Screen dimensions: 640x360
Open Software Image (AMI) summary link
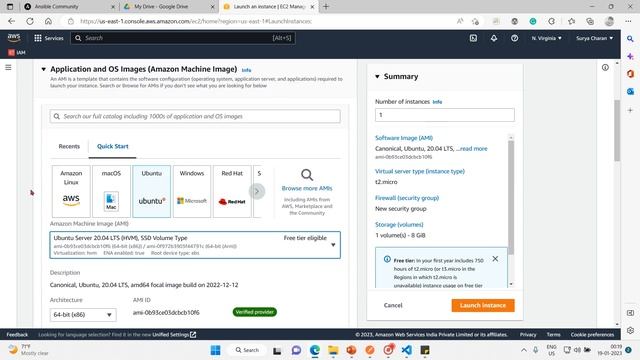tap(404, 138)
